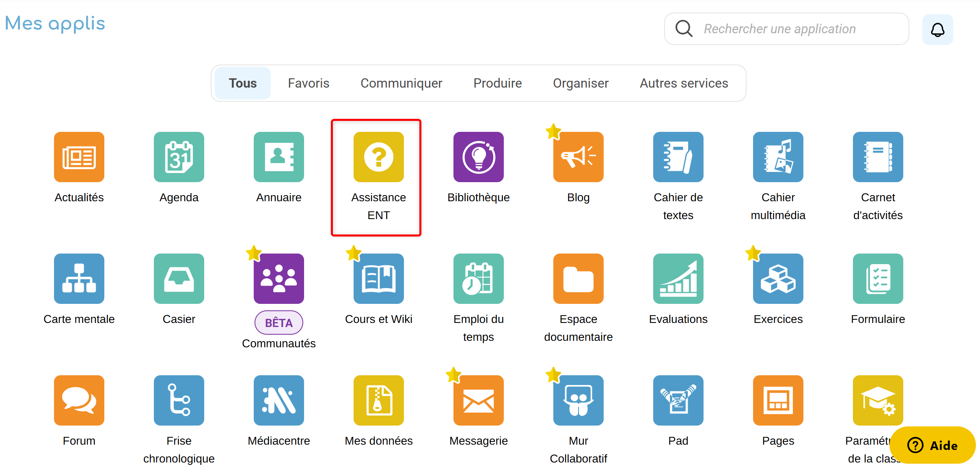Screen dimensions: 980x471
Task: Select the Communiquer tab
Action: [x=401, y=83]
